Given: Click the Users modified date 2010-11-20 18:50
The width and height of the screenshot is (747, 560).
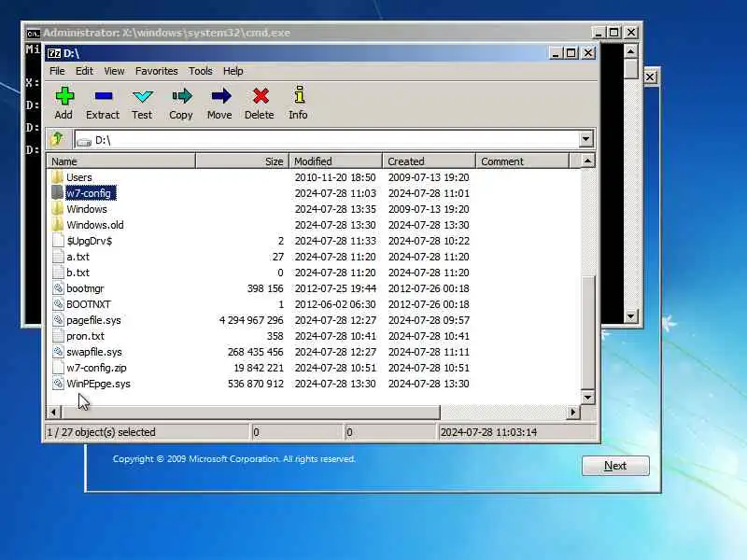Looking at the screenshot, I should coord(335,177).
